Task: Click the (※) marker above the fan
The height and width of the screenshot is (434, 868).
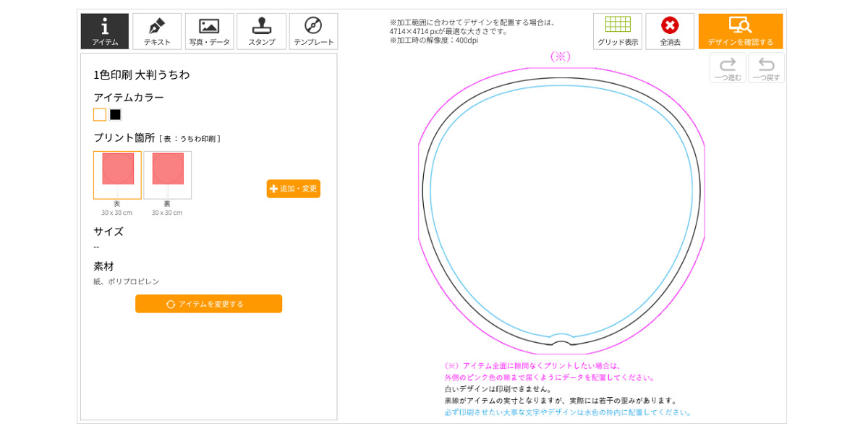Action: click(561, 56)
